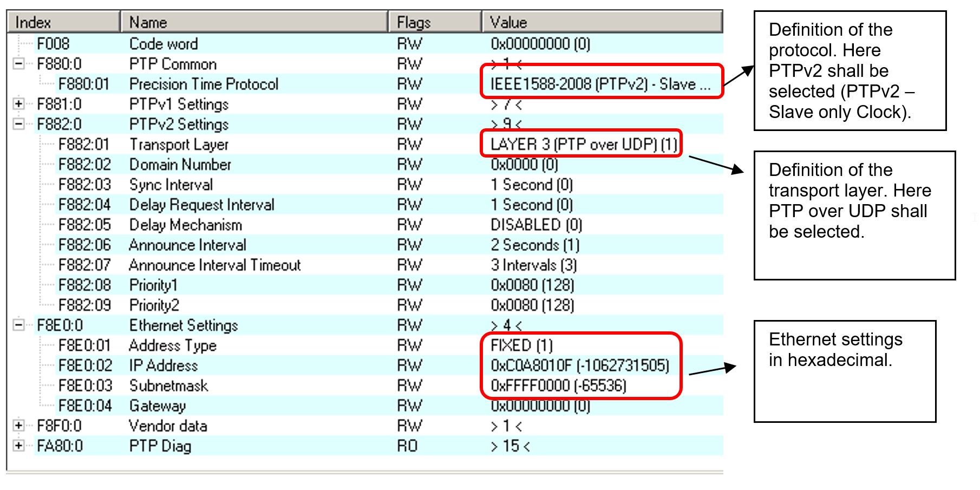Select the IP Address value 0xC0A8010F
The width and height of the screenshot is (980, 490).
(x=579, y=365)
